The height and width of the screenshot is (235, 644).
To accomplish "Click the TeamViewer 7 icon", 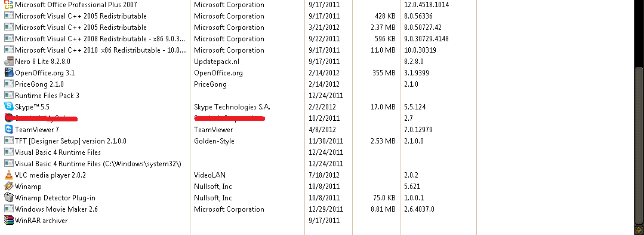I will pos(8,129).
